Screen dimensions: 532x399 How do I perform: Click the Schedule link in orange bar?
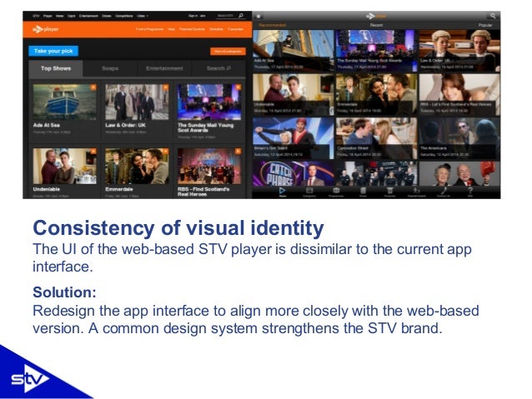click(216, 29)
